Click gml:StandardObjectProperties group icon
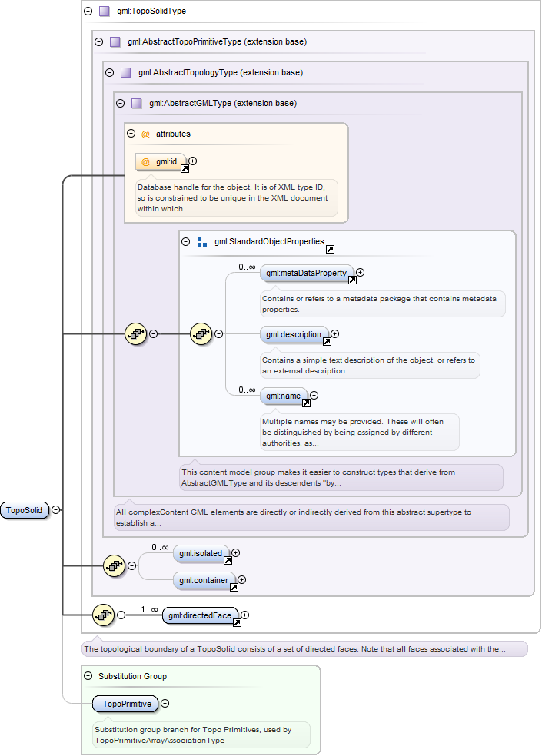Image resolution: width=542 pixels, height=756 pixels. (202, 242)
